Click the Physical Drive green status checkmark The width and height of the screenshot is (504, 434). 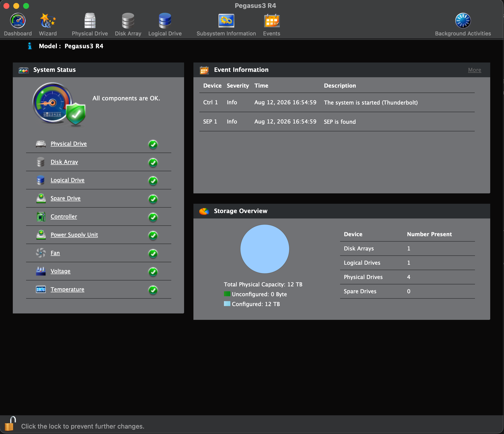[x=153, y=144]
